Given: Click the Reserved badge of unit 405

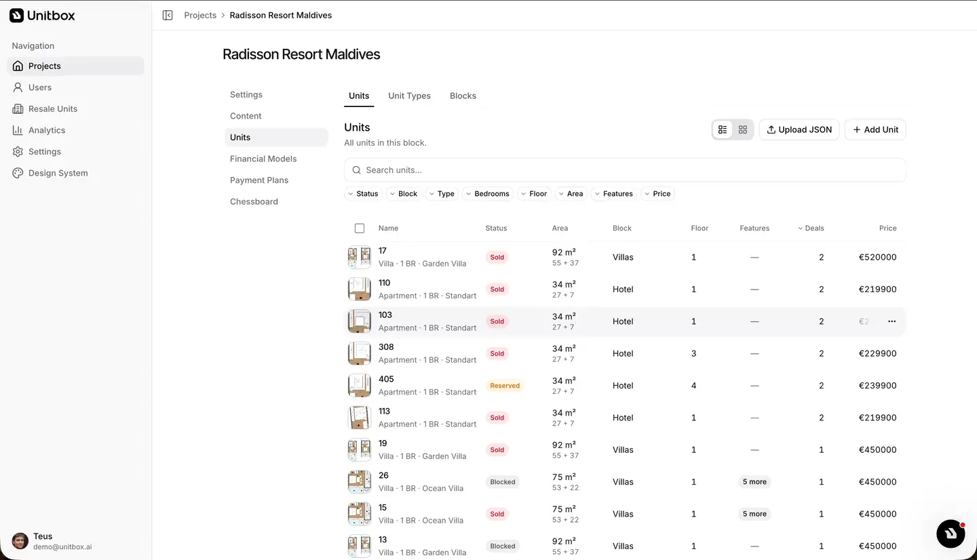Looking at the screenshot, I should pos(505,386).
